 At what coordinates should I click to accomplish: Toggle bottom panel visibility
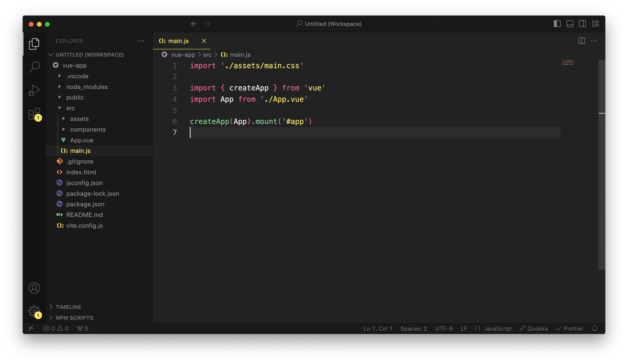click(570, 24)
